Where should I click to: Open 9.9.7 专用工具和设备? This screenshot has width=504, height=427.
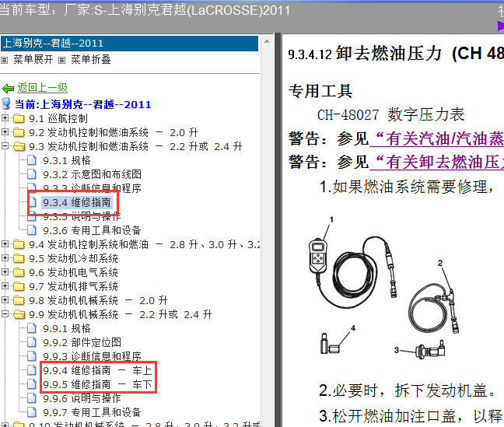pyautogui.click(x=92, y=412)
